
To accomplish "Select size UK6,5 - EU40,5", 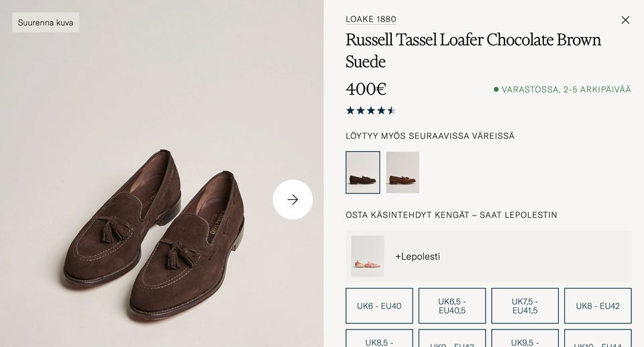I will click(452, 306).
